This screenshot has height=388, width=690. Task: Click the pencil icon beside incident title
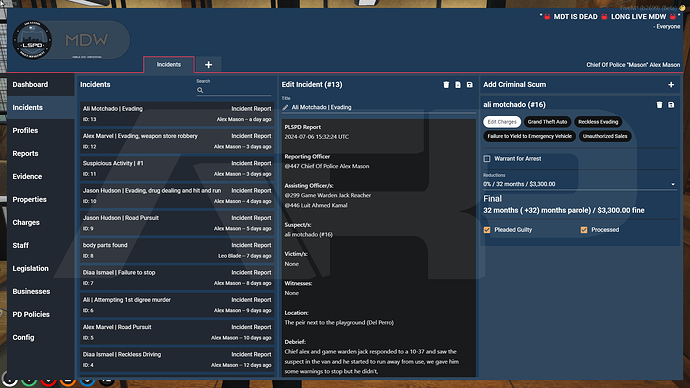click(285, 107)
